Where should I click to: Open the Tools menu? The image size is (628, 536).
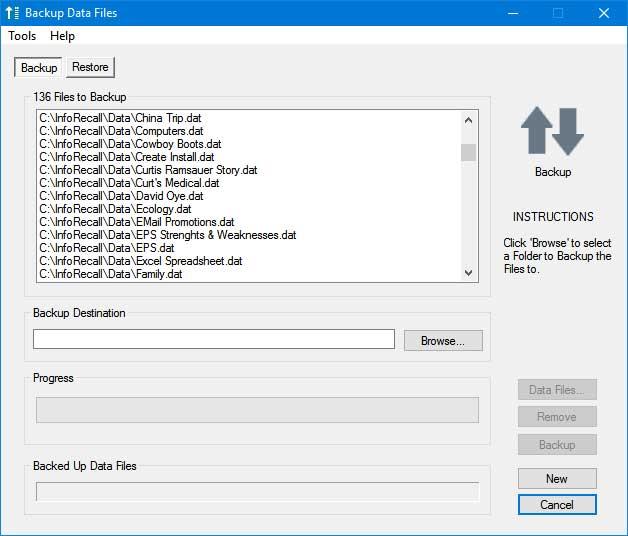pyautogui.click(x=22, y=36)
